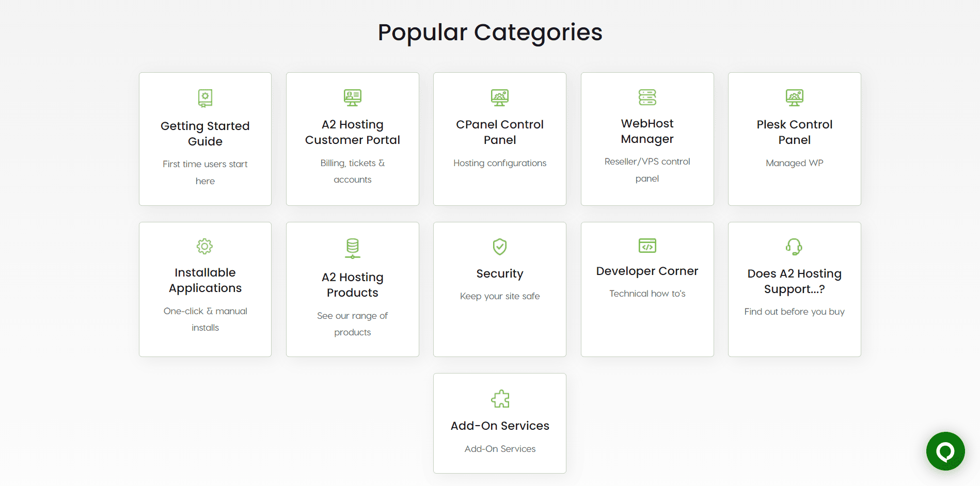Viewport: 980px width, 486px height.
Task: Click the WebHost Manager server icon
Action: (647, 97)
